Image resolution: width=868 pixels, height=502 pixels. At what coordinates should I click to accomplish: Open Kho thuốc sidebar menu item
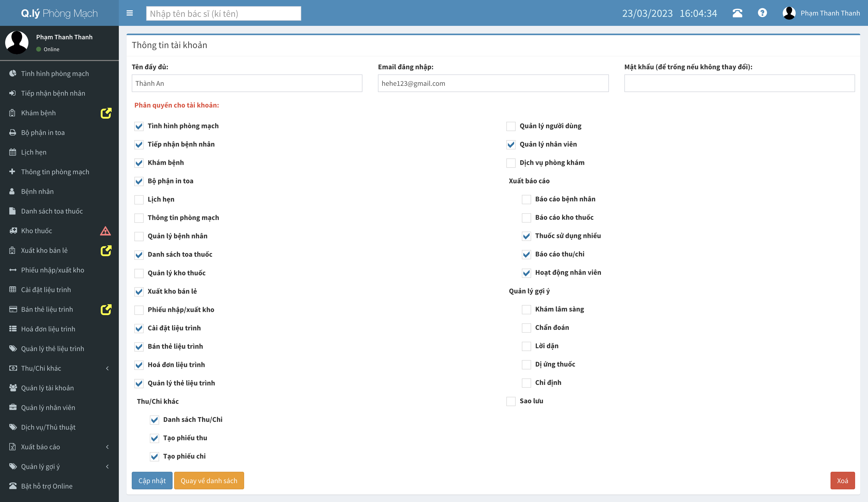point(59,231)
